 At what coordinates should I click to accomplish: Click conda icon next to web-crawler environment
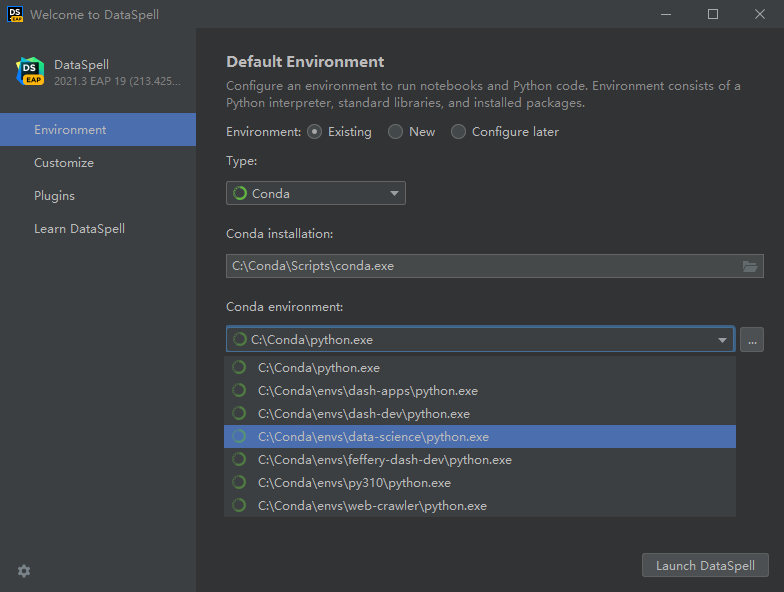pos(240,506)
